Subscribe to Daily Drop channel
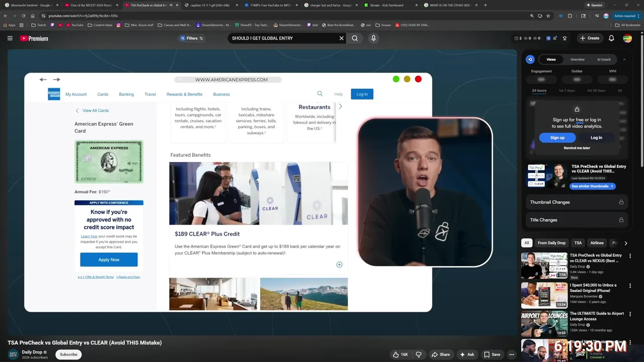The height and width of the screenshot is (362, 644). point(68,354)
